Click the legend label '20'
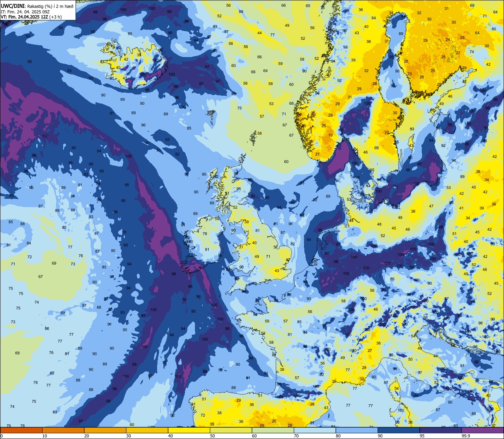This screenshot has height=439, width=504. coord(87,436)
